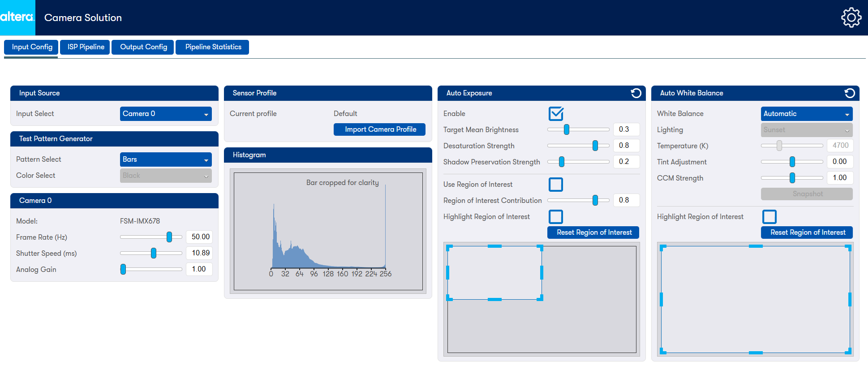
Task: Open the Pipeline Statistics tab
Action: tap(213, 47)
